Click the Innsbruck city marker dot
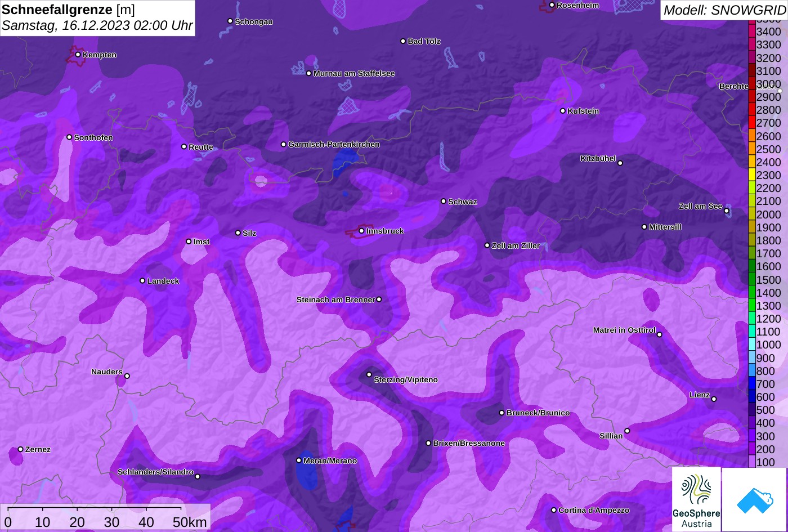 click(x=361, y=231)
